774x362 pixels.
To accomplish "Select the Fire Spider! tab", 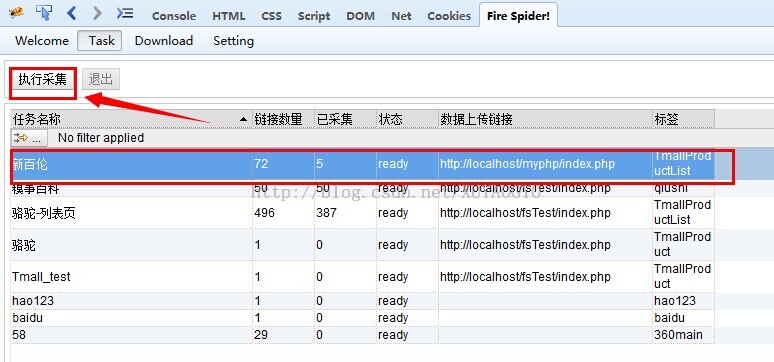I will [518, 15].
